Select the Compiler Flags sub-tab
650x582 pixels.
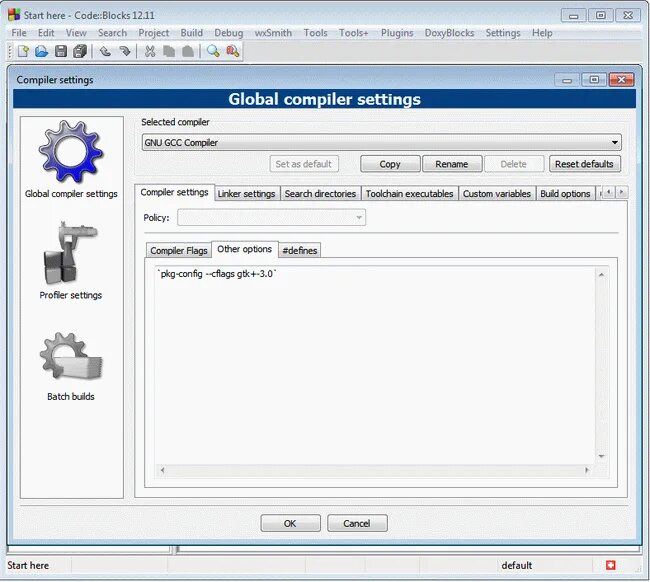(x=179, y=250)
